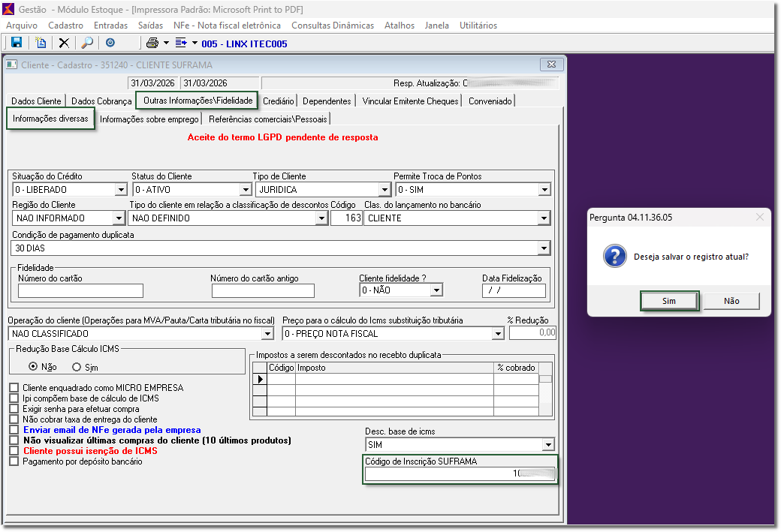The width and height of the screenshot is (781, 532).
Task: Click the New record toolbar icon
Action: coord(41,43)
